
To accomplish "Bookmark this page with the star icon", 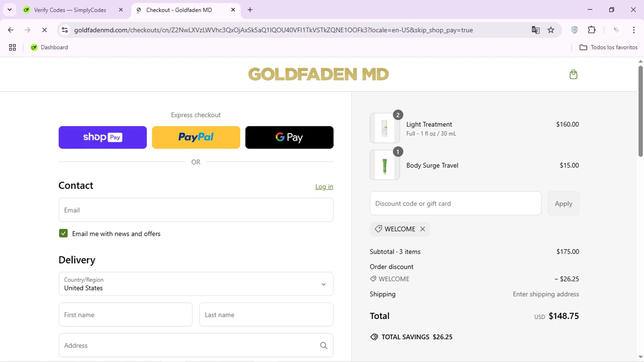I will pos(551,30).
